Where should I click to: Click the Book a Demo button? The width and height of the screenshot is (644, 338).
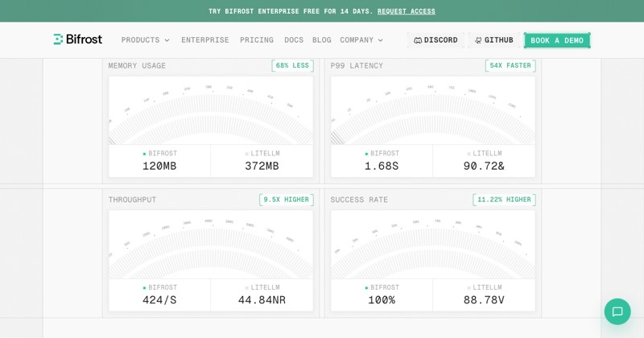tap(557, 40)
